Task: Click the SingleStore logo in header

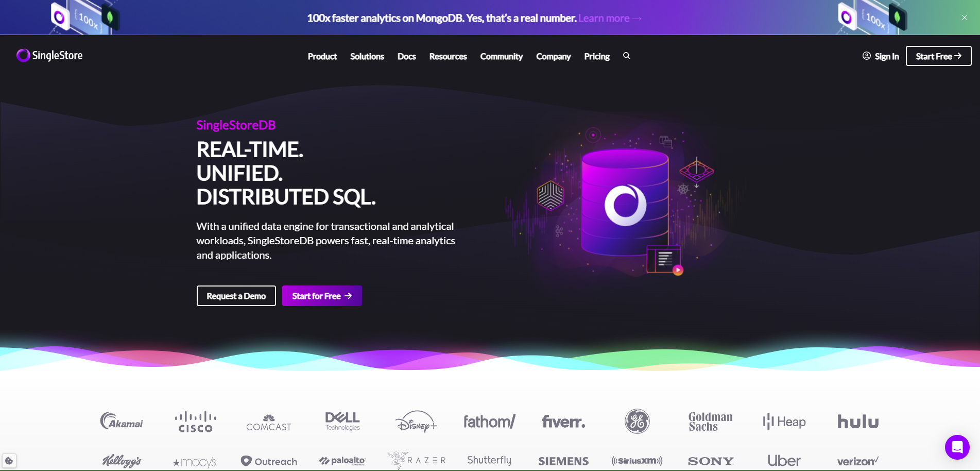Action: point(49,55)
